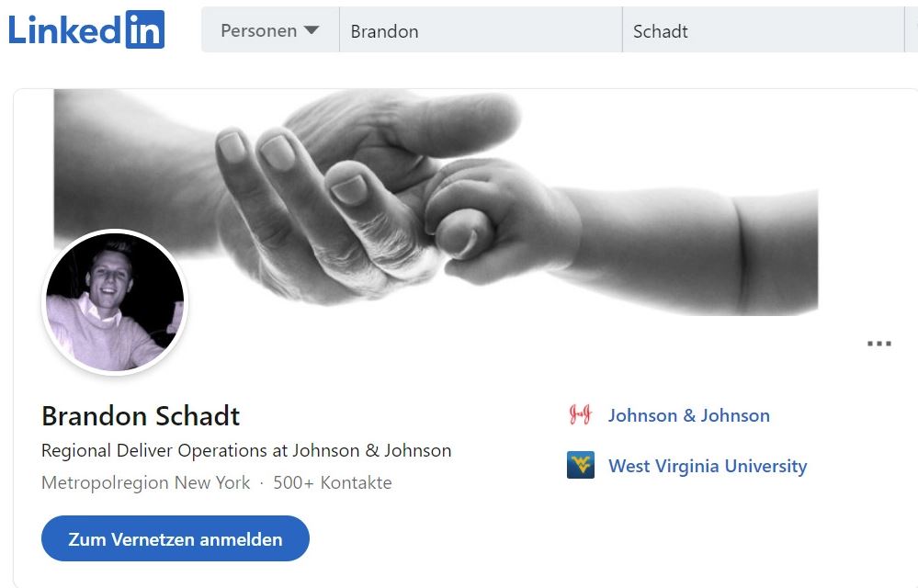Open the West Virginia University link
This screenshot has width=918, height=588.
(708, 466)
